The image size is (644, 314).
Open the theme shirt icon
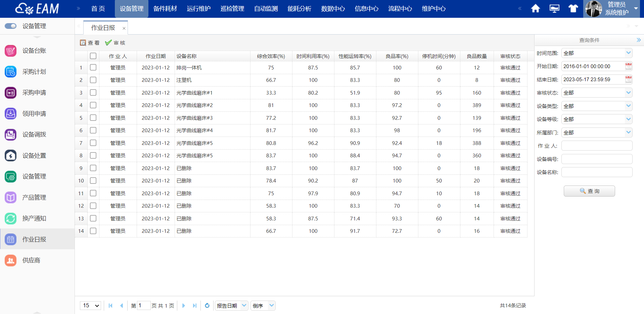click(x=573, y=8)
